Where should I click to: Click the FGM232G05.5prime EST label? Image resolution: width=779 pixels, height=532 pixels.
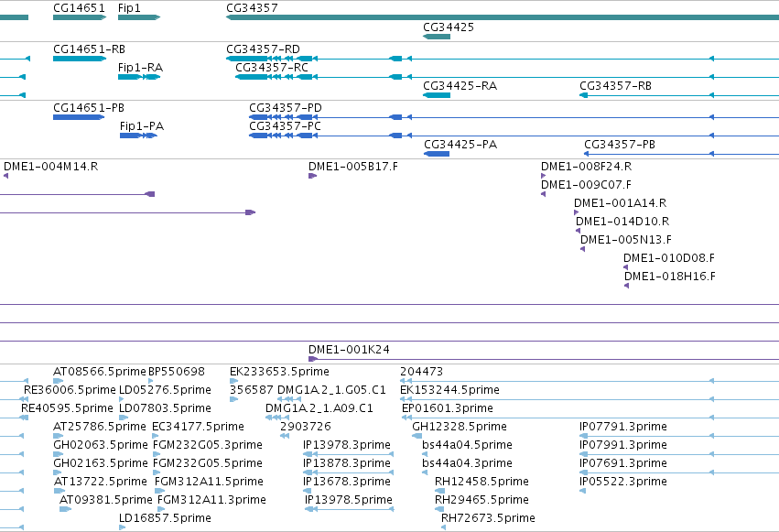click(x=208, y=463)
